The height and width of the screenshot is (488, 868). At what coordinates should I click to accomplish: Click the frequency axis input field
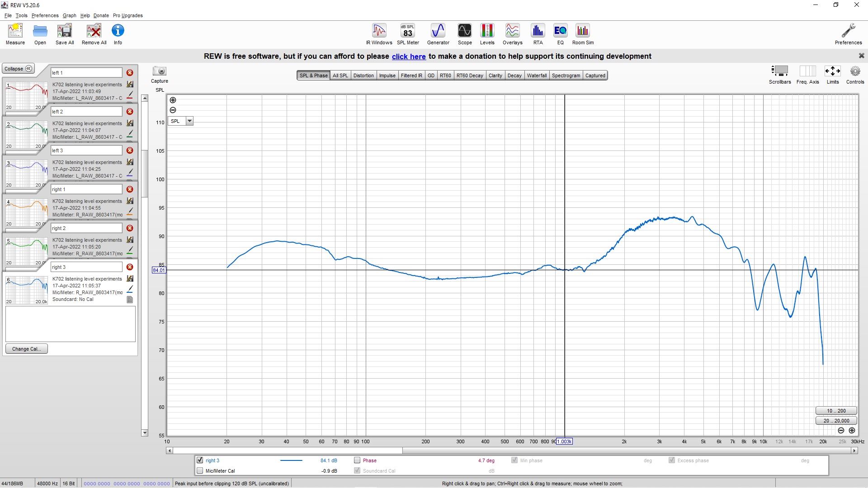point(563,441)
